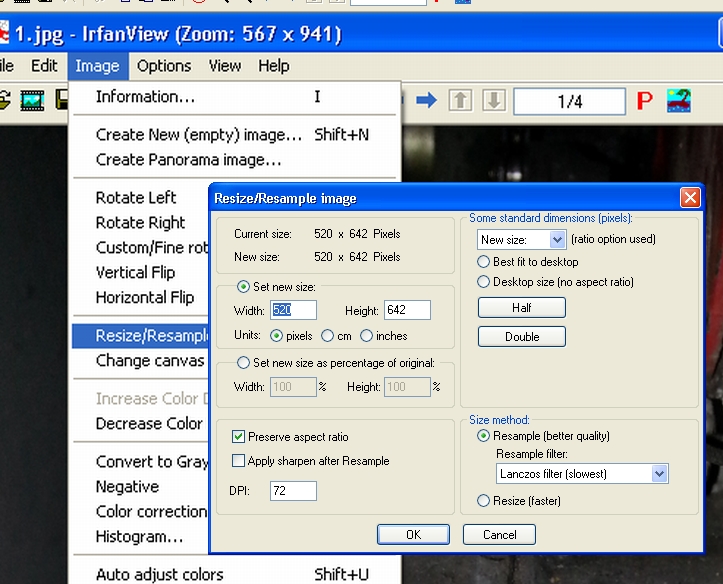This screenshot has width=723, height=584.
Task: Click the Cancel button
Action: (x=499, y=535)
